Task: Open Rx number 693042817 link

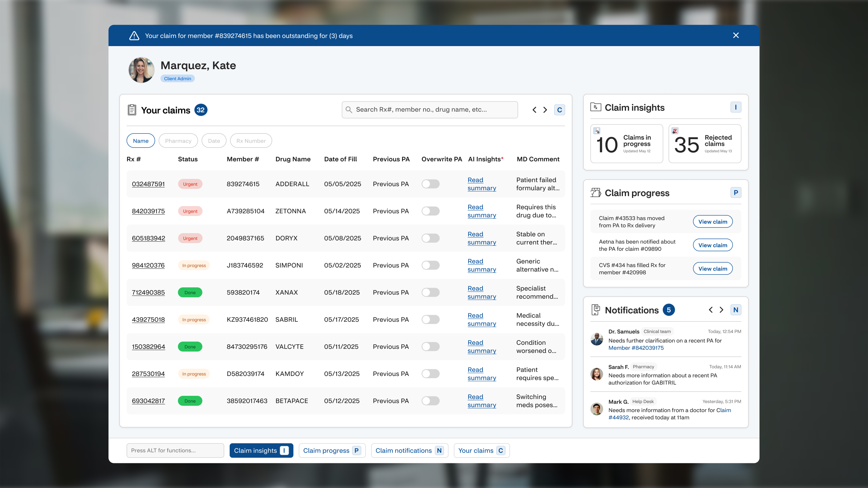Action: [148, 401]
